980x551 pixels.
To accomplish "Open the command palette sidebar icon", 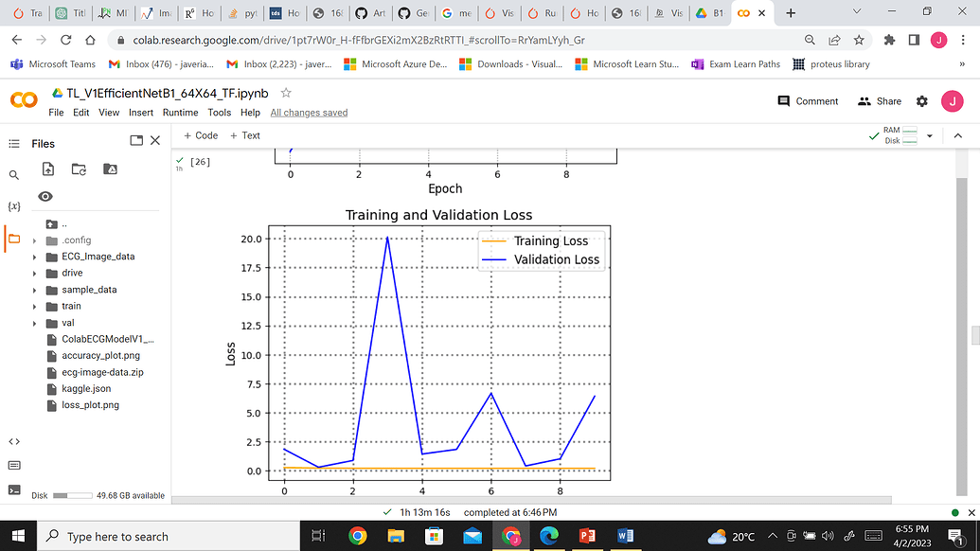I will click(14, 466).
